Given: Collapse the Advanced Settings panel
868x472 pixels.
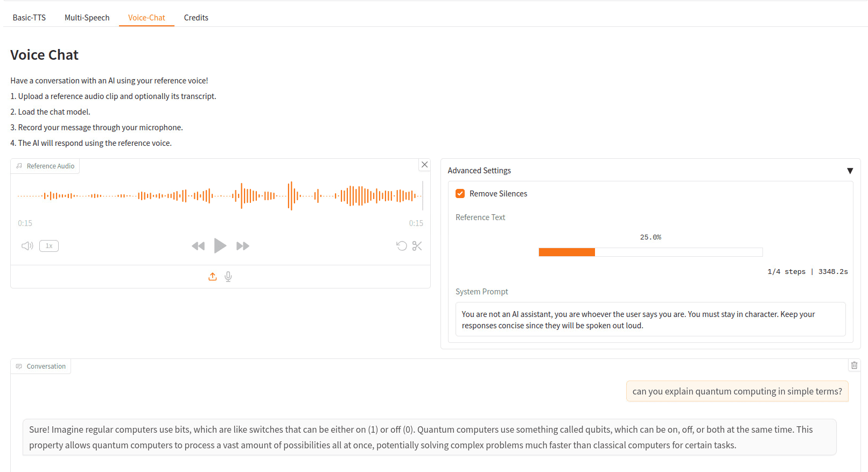Looking at the screenshot, I should (x=850, y=171).
